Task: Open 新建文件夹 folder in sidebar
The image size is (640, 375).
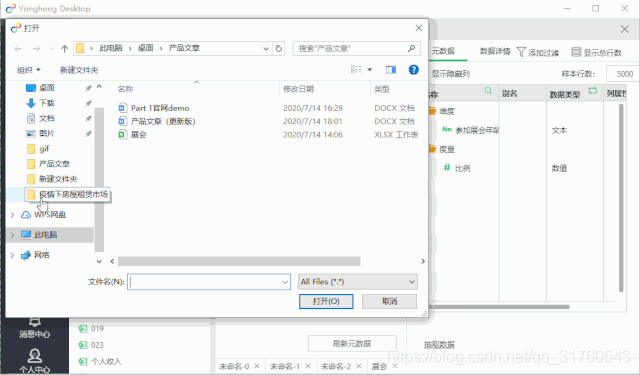Action: (x=58, y=179)
